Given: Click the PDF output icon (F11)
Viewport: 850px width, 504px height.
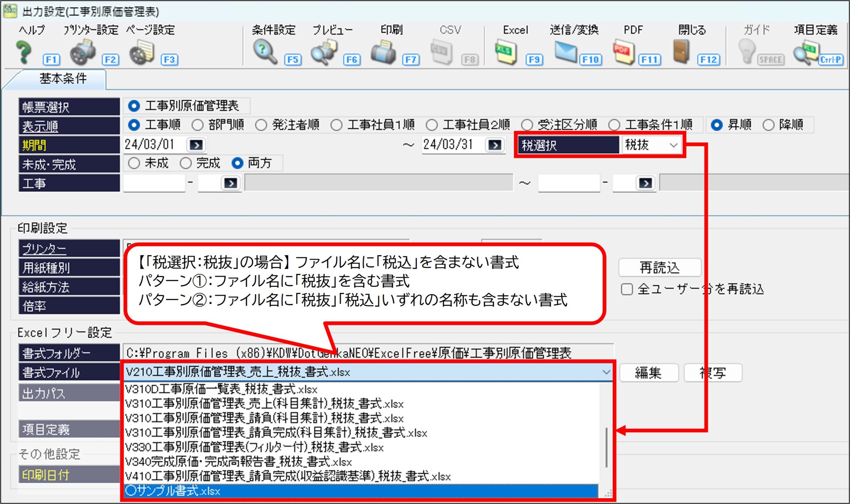Looking at the screenshot, I should pyautogui.click(x=624, y=52).
